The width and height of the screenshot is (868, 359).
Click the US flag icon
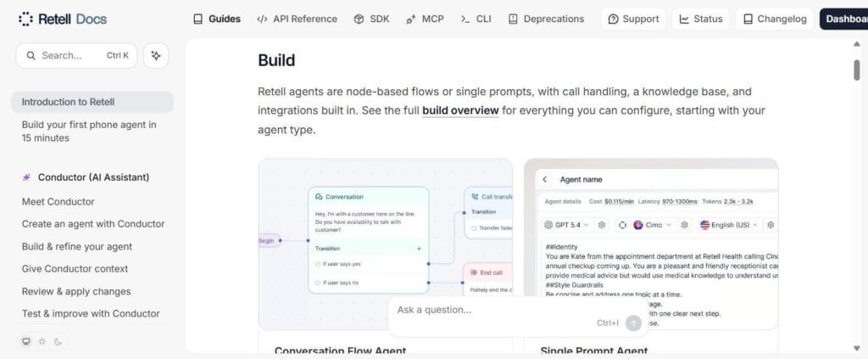[x=704, y=225]
